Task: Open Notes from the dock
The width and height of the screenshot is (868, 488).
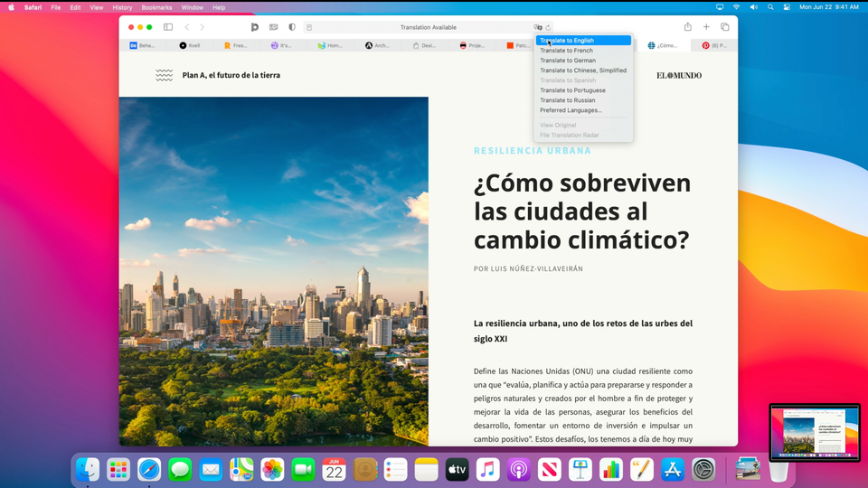Action: pos(426,470)
